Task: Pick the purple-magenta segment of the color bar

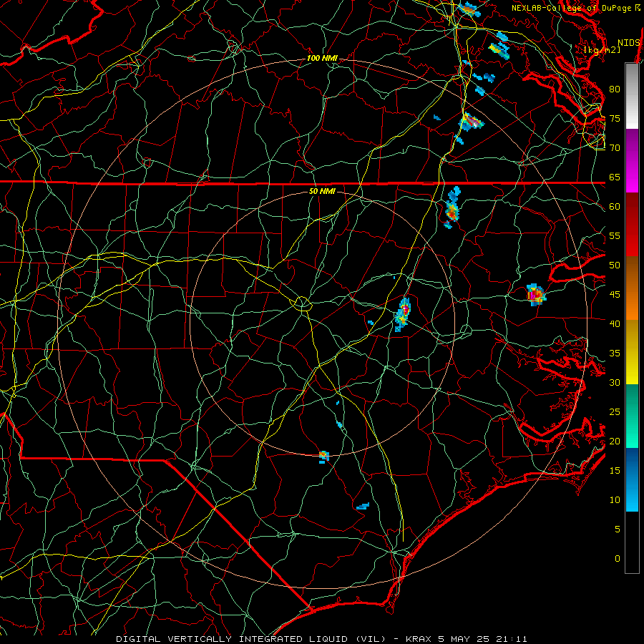Action: pos(632,160)
